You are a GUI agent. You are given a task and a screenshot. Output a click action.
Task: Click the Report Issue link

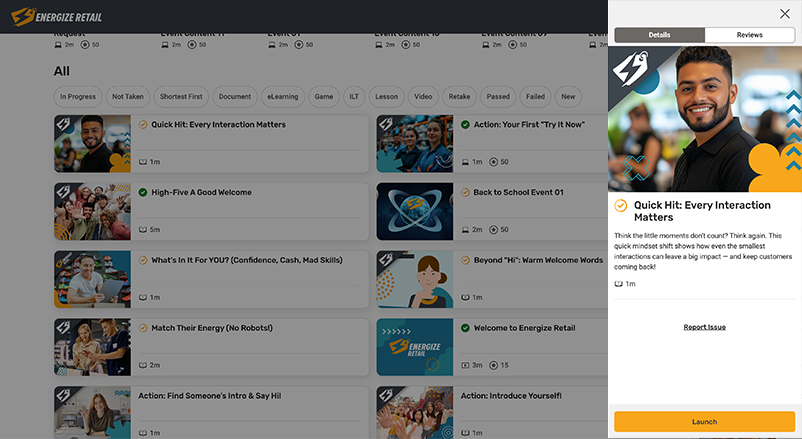(704, 327)
